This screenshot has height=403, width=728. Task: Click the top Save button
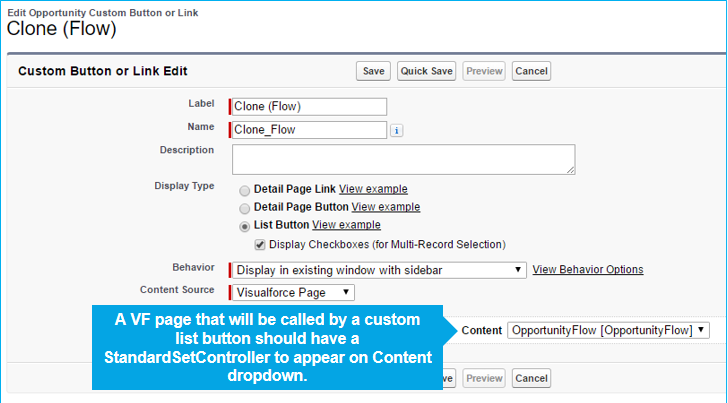click(x=373, y=71)
